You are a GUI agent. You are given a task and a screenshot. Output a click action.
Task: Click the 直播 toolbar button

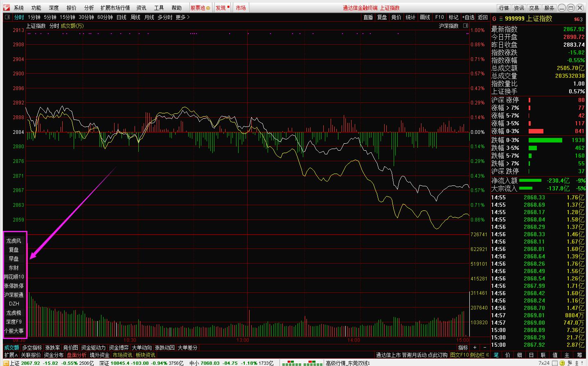pyautogui.click(x=368, y=17)
